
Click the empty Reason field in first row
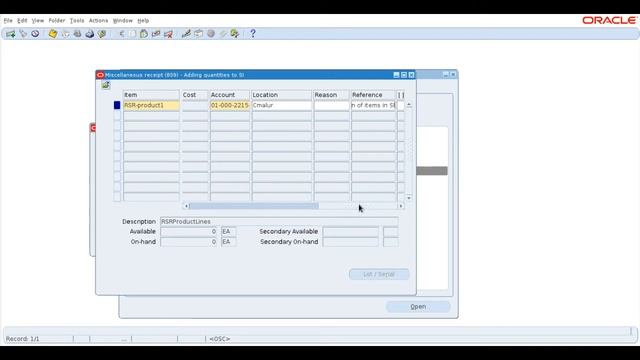[331, 105]
